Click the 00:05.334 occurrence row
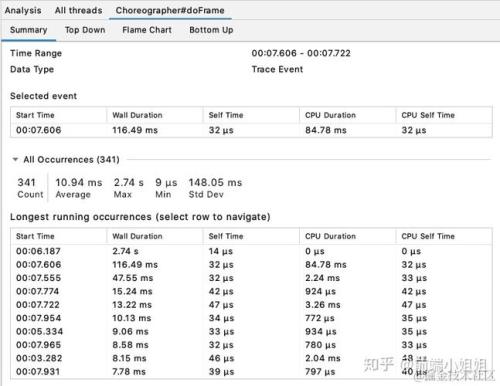This screenshot has width=500, height=386. (x=251, y=332)
